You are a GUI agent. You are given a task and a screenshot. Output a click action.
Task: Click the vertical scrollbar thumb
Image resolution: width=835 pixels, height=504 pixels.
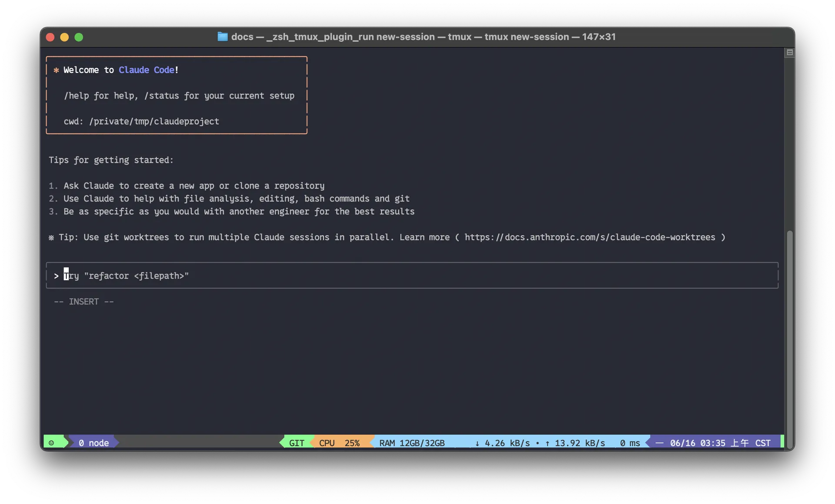[790, 339]
